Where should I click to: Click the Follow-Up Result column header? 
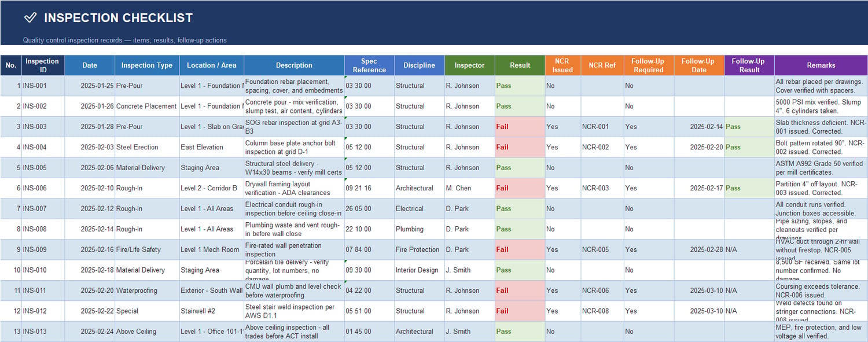tap(749, 65)
